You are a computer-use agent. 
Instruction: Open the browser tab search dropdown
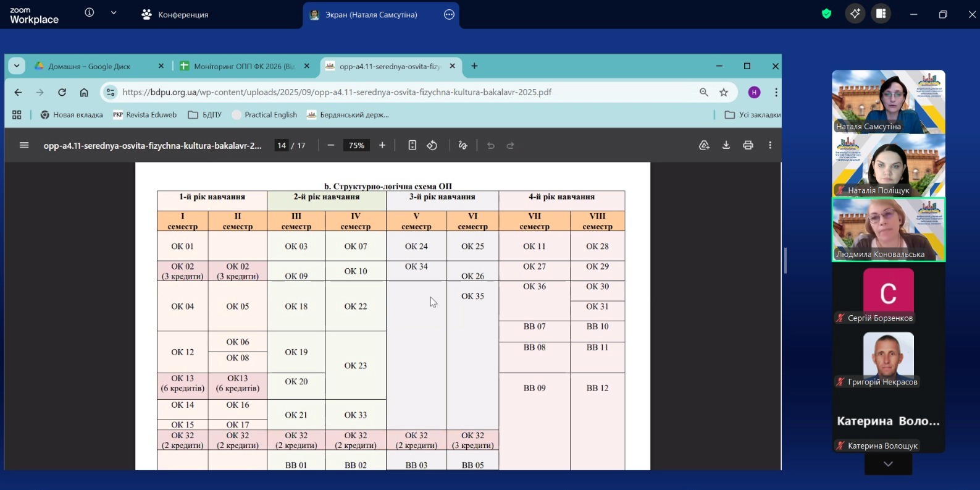(17, 66)
